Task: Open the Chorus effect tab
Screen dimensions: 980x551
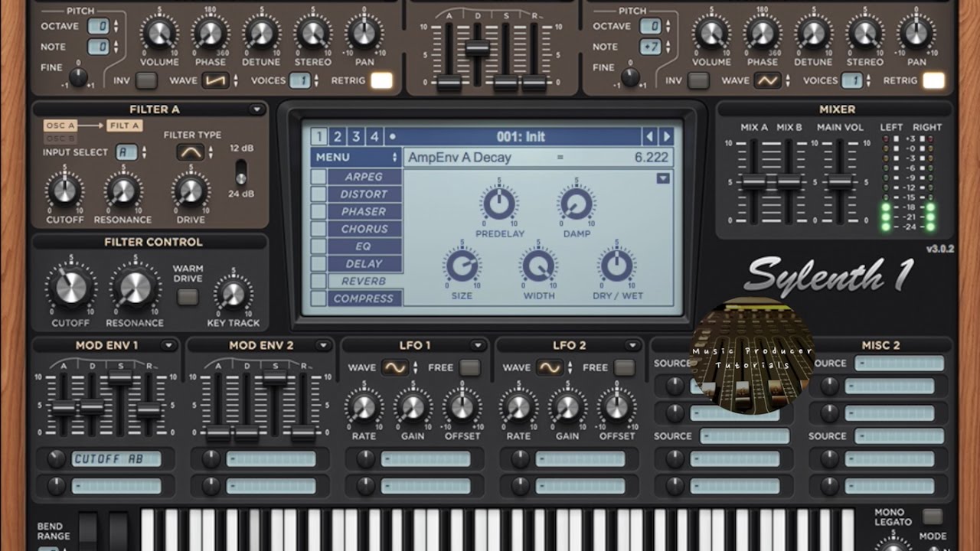Action: point(364,229)
